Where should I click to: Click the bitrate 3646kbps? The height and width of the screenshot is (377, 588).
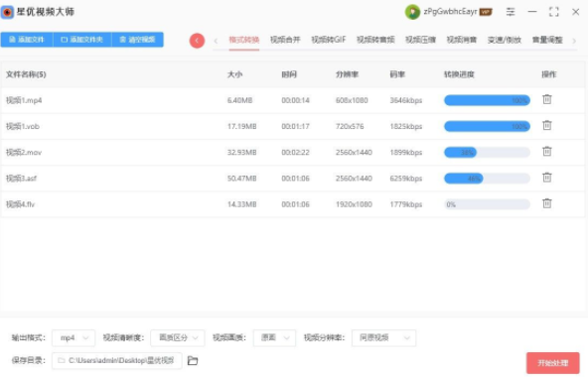(406, 100)
